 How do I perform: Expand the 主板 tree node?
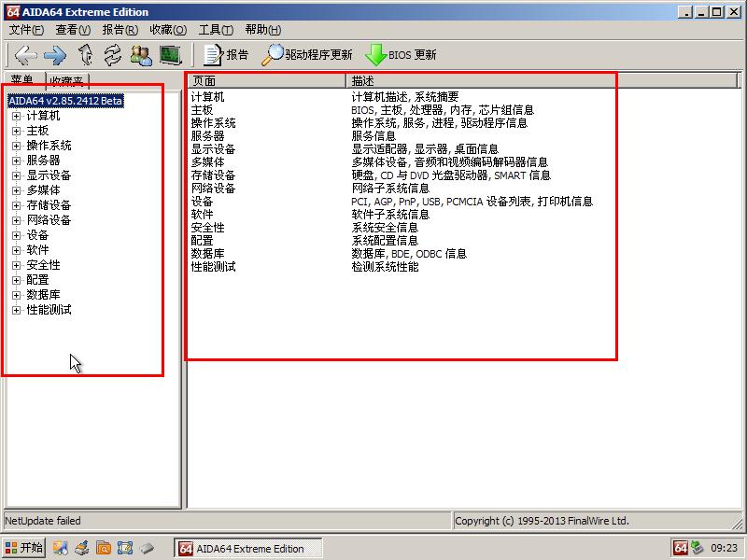click(16, 131)
